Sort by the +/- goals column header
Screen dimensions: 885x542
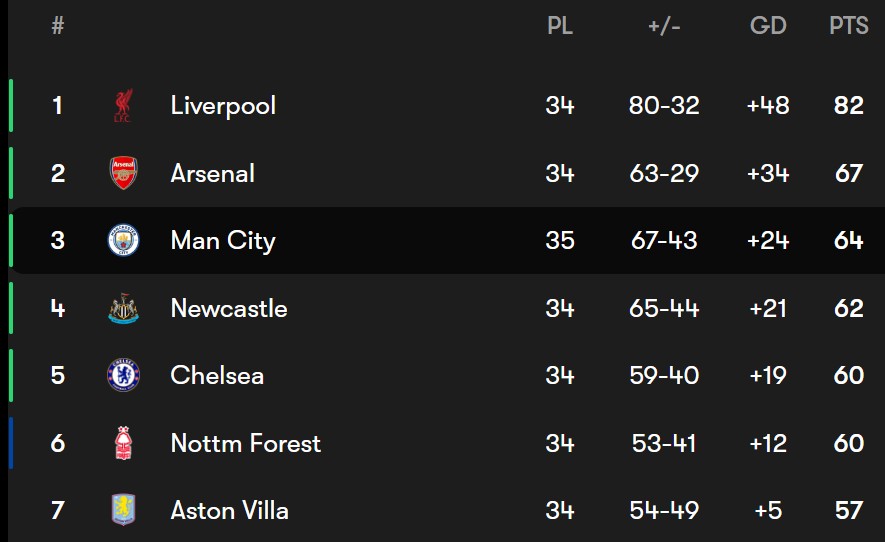click(664, 26)
